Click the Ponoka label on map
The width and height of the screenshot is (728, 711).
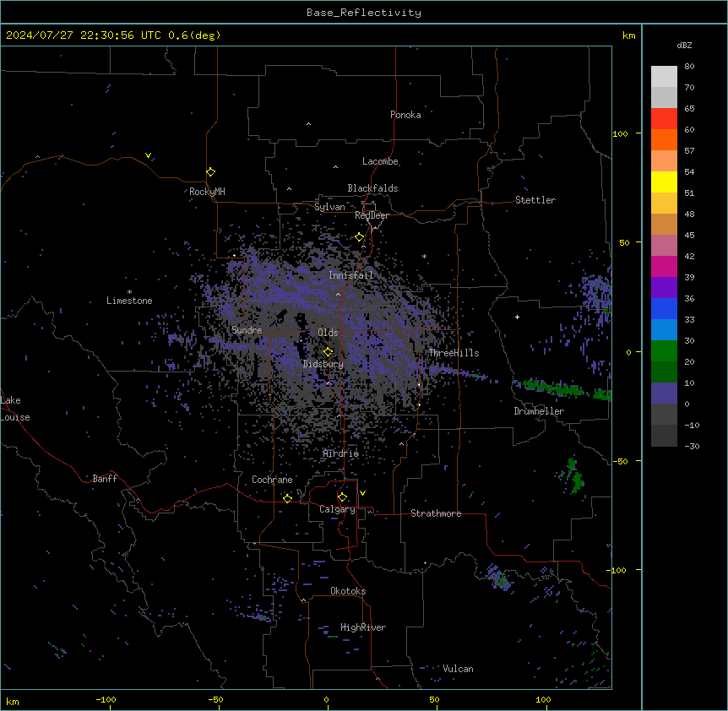point(405,115)
